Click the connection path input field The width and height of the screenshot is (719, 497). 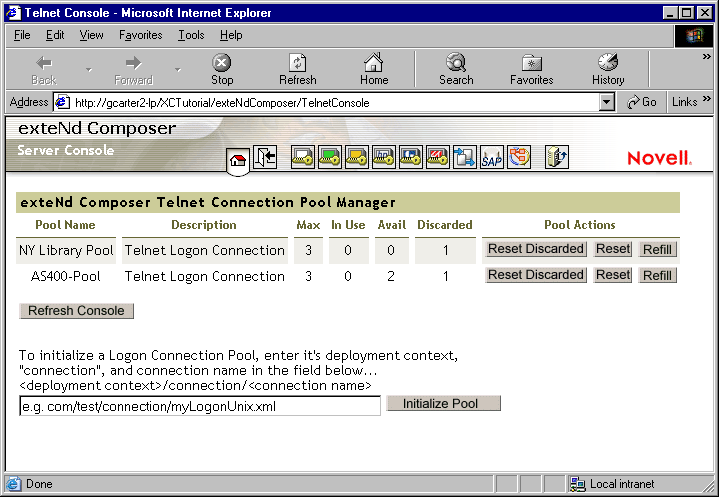[x=200, y=406]
